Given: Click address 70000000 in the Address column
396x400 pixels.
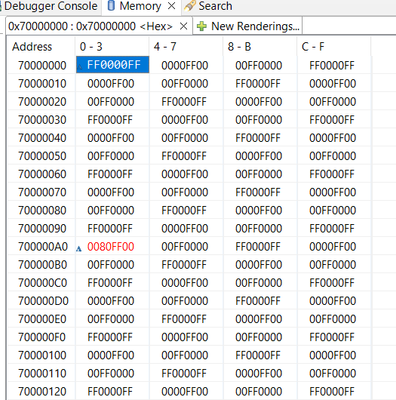Looking at the screenshot, I should tap(42, 65).
